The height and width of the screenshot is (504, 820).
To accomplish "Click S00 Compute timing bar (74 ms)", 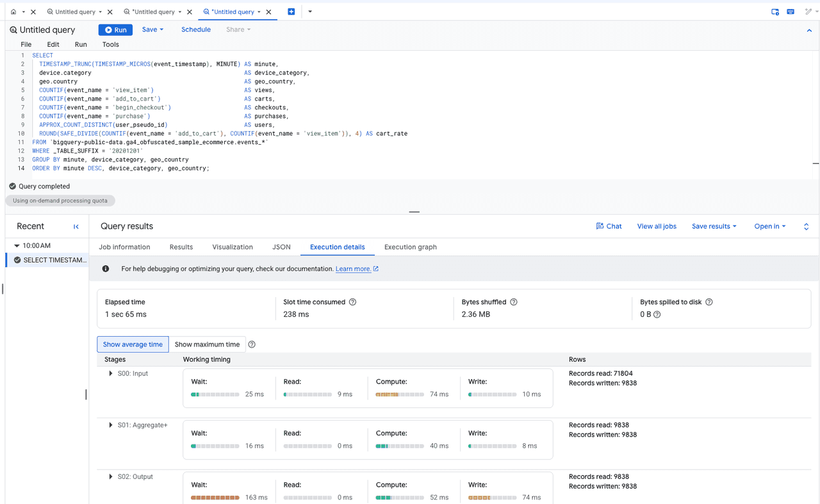I will tap(400, 394).
